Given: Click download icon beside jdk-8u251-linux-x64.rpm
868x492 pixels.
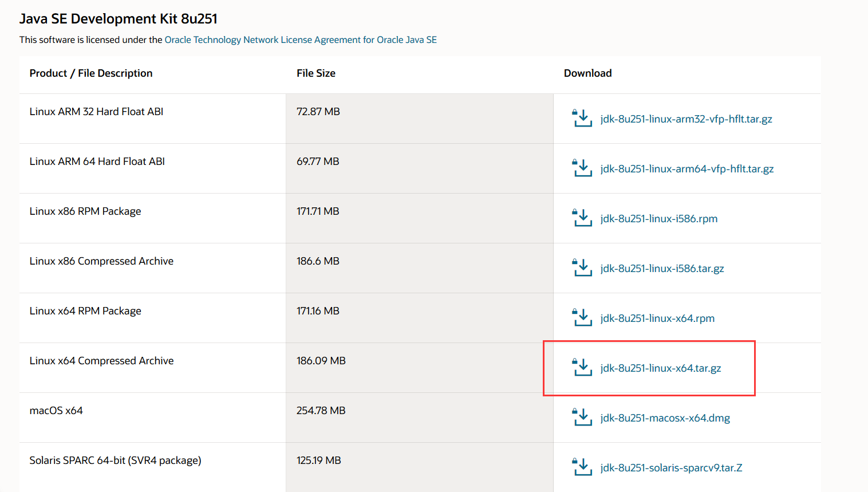Looking at the screenshot, I should (582, 318).
